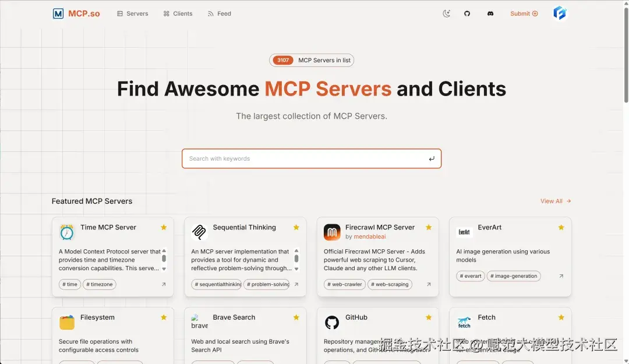The width and height of the screenshot is (629, 364).
Task: Open the MCP.so home text link
Action: coord(84,13)
